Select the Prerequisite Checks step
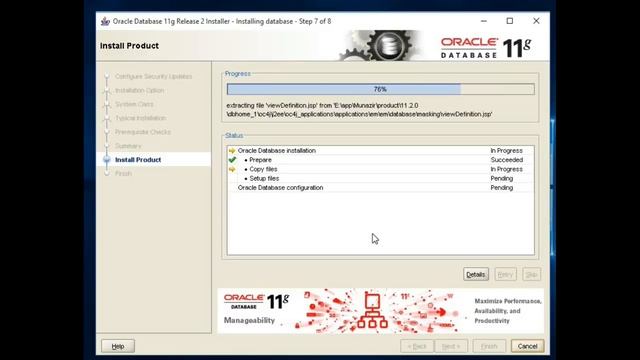 coord(143,132)
